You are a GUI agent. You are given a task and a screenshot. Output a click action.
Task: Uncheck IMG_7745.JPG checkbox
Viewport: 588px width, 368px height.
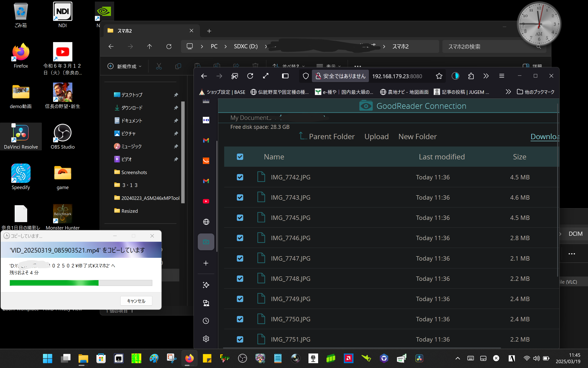pyautogui.click(x=240, y=218)
